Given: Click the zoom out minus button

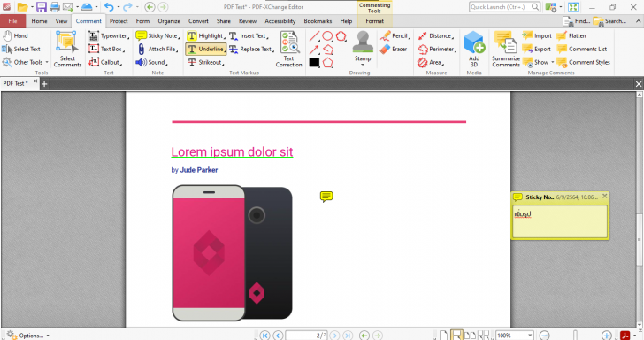Looking at the screenshot, I should tap(544, 335).
